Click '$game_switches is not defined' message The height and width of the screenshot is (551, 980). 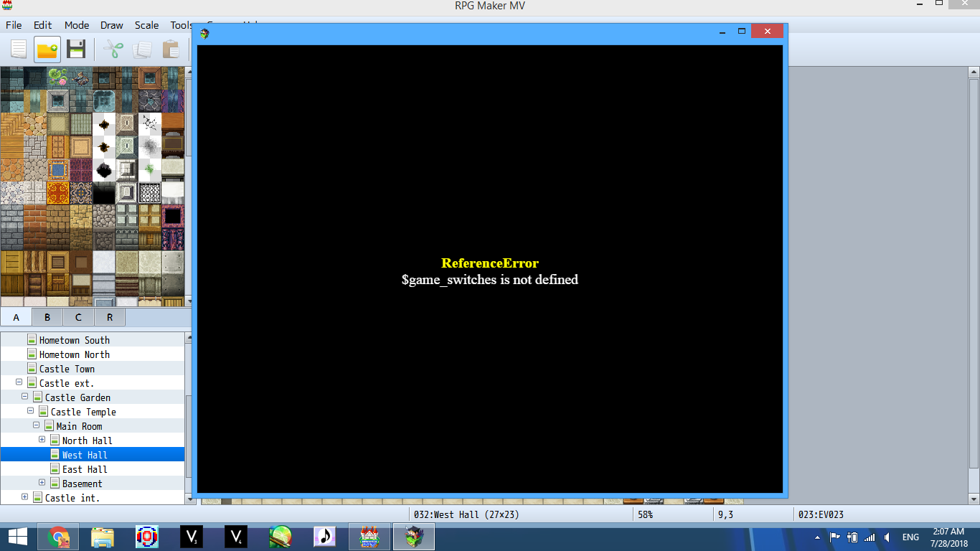click(490, 280)
